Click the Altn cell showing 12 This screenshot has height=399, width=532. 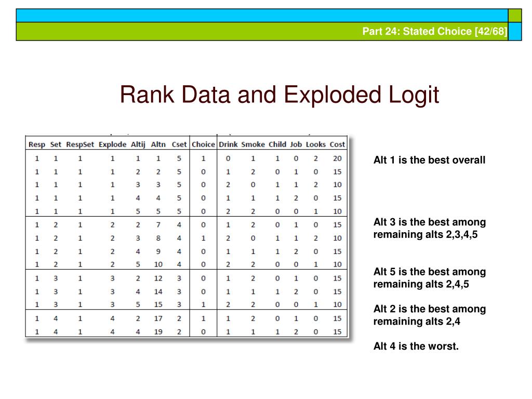(158, 278)
